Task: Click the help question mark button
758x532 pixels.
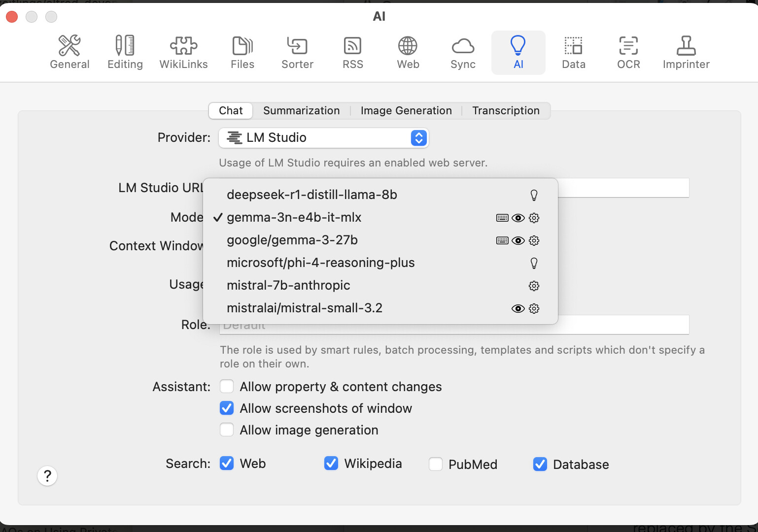Action: coord(47,476)
